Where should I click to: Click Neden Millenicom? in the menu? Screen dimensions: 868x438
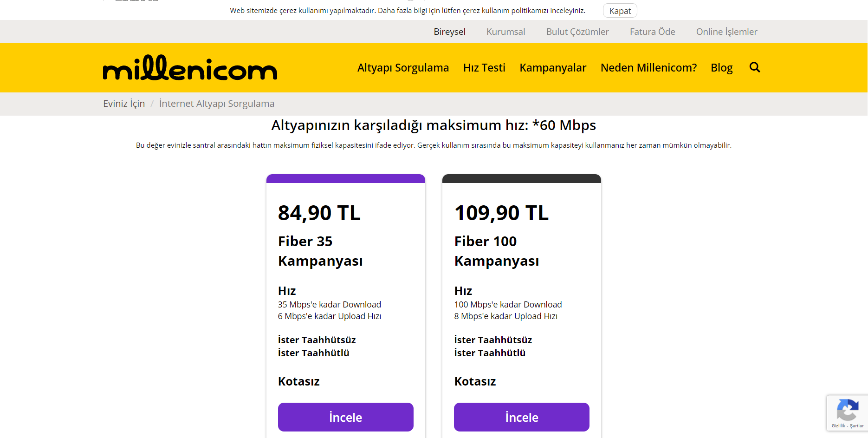[648, 68]
